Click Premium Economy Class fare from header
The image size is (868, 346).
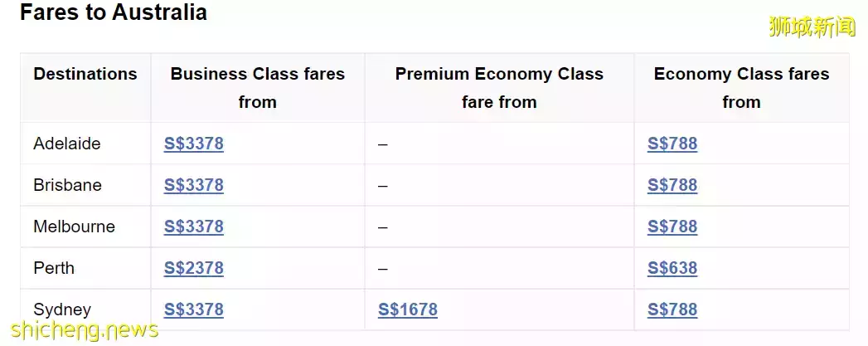tap(499, 87)
